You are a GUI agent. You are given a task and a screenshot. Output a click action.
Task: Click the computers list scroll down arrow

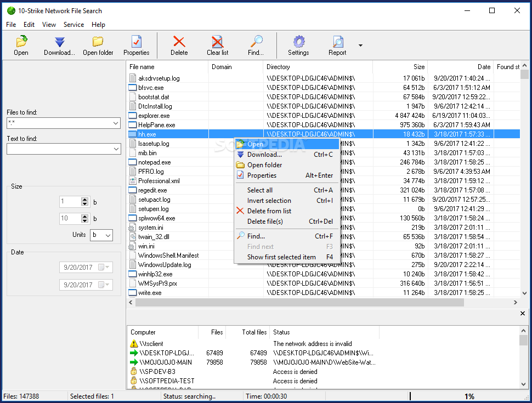[523, 384]
